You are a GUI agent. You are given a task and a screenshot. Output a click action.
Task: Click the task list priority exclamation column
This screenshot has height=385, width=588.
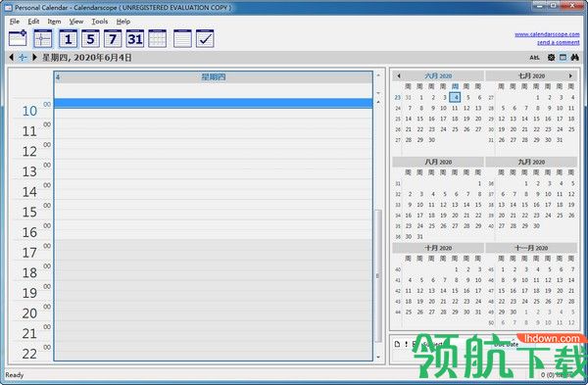(x=406, y=344)
